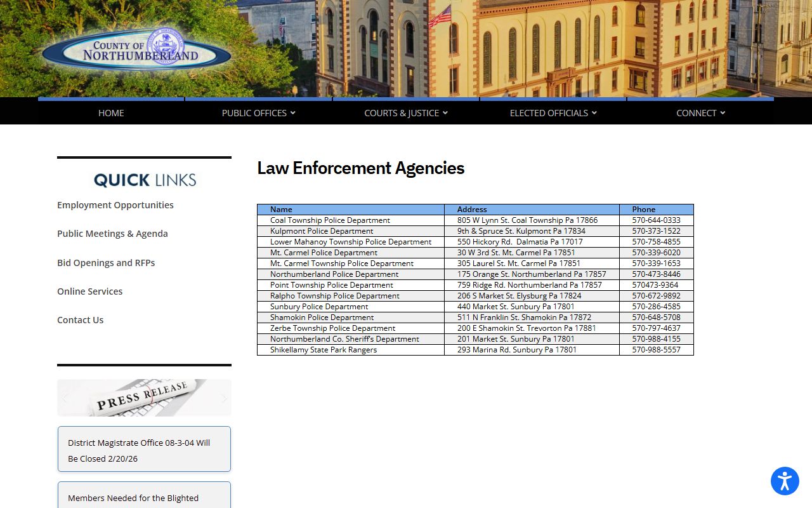Open Public Meetings & Agenda link
The width and height of the screenshot is (812, 508).
(112, 234)
